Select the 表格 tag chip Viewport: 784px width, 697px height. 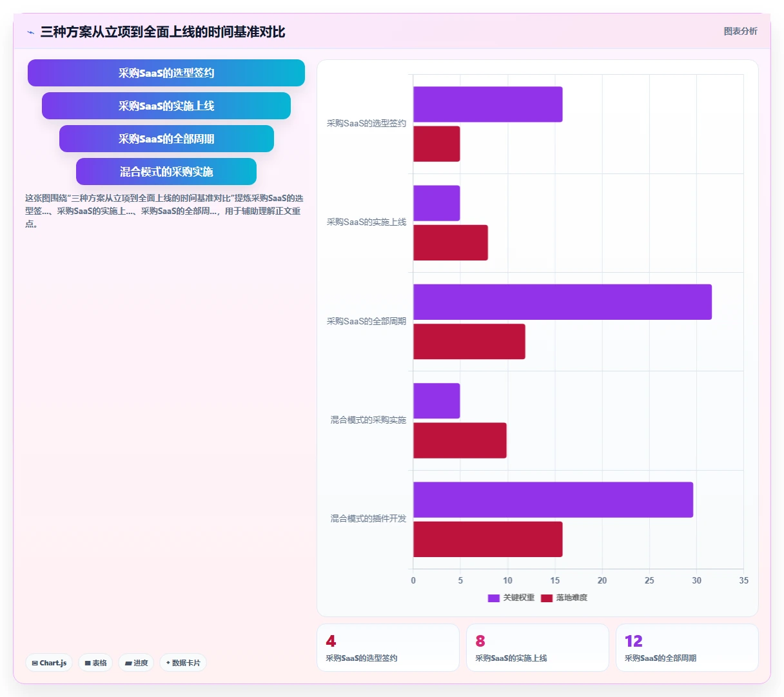tap(95, 663)
